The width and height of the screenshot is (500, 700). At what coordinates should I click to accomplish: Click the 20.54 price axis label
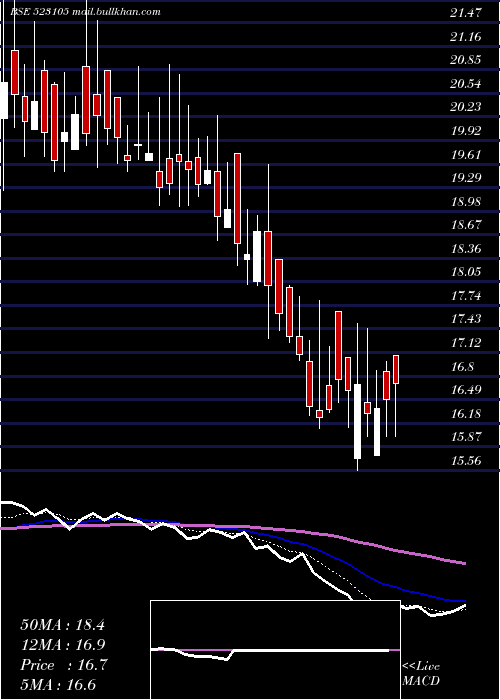point(466,83)
